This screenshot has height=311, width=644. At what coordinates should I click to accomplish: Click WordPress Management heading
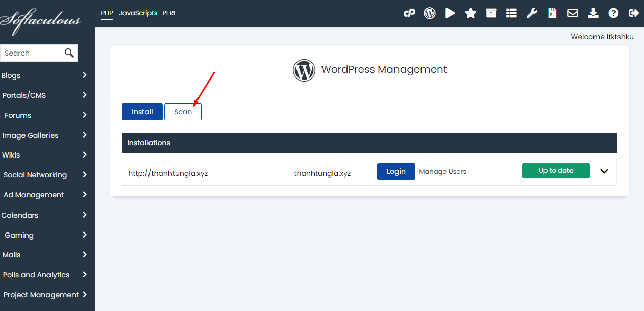pyautogui.click(x=384, y=70)
